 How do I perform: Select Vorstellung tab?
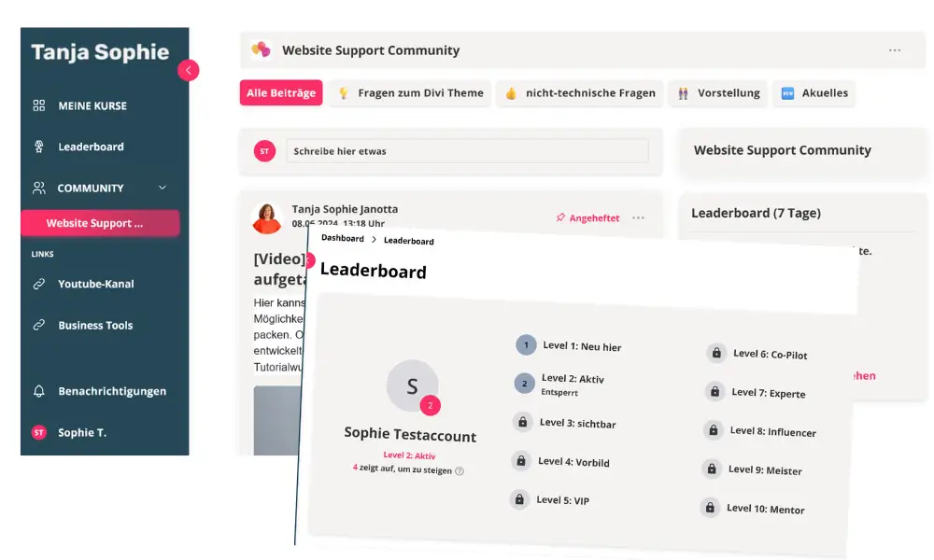pyautogui.click(x=719, y=92)
